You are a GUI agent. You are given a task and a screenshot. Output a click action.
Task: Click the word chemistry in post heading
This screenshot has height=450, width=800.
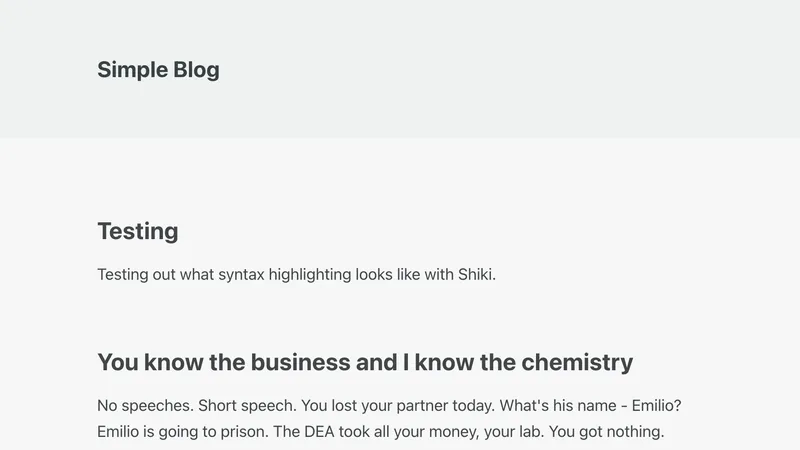pyautogui.click(x=575, y=362)
